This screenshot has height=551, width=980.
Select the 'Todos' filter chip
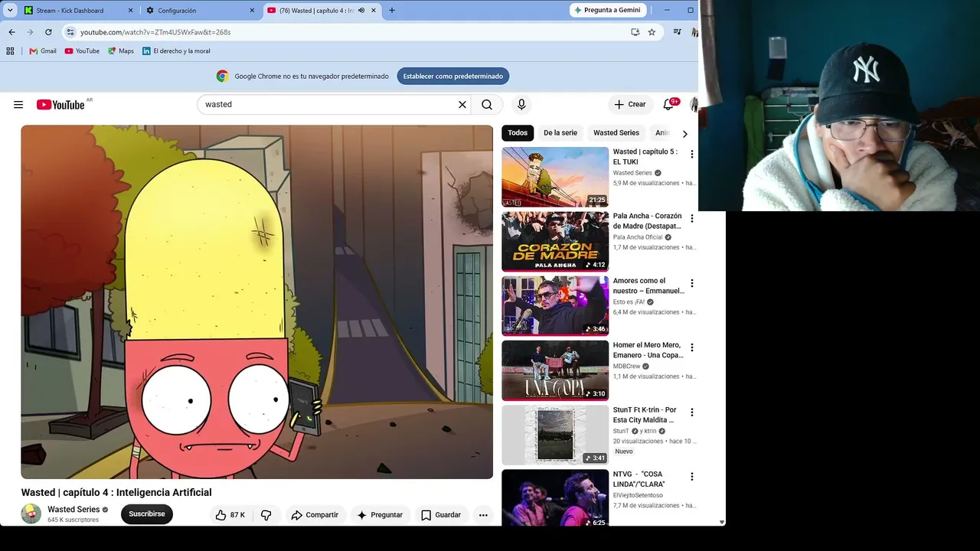518,133
